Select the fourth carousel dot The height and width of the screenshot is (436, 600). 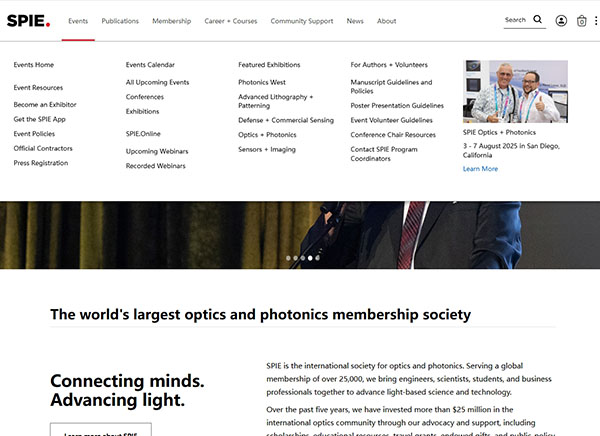[x=310, y=258]
